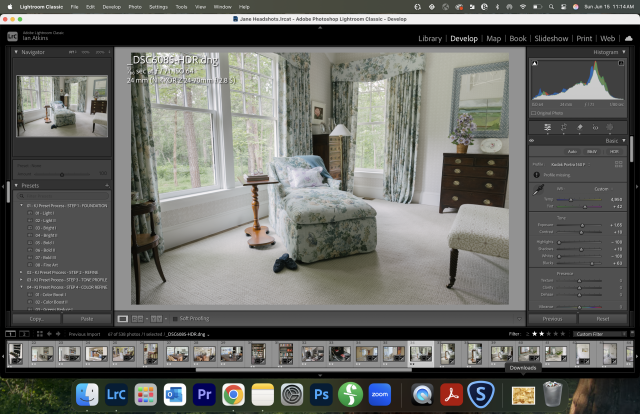Screen dimensions: 640x414
Task: Pick the White Balance eyedropper
Action: pyautogui.click(x=537, y=189)
